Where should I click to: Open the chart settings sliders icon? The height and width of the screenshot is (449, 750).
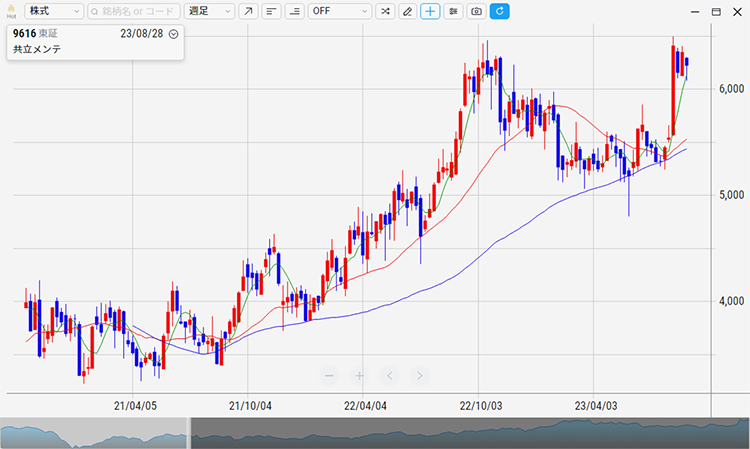tap(453, 11)
